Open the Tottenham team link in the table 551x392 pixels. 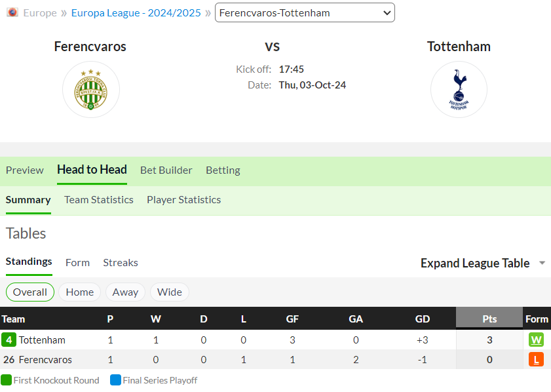coord(42,340)
